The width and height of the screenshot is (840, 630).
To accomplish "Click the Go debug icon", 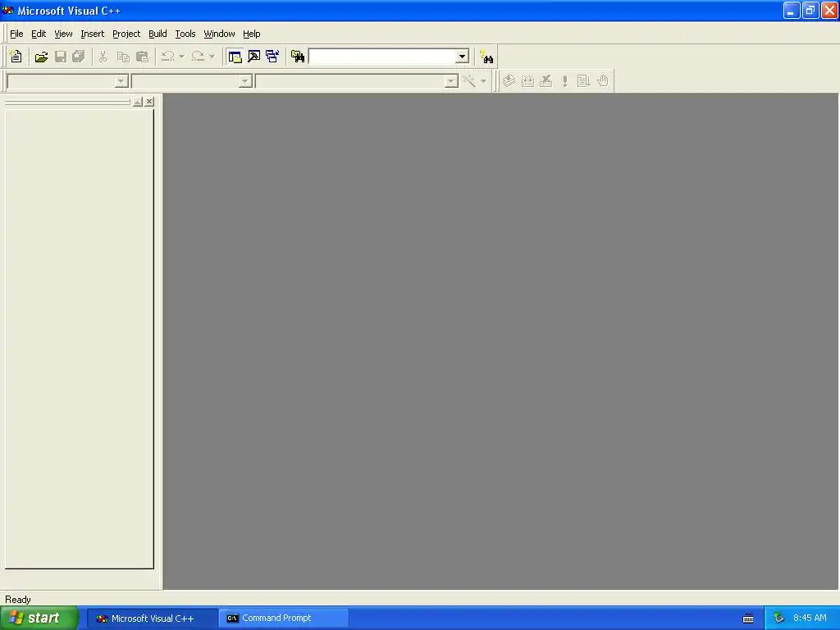I will (x=583, y=81).
